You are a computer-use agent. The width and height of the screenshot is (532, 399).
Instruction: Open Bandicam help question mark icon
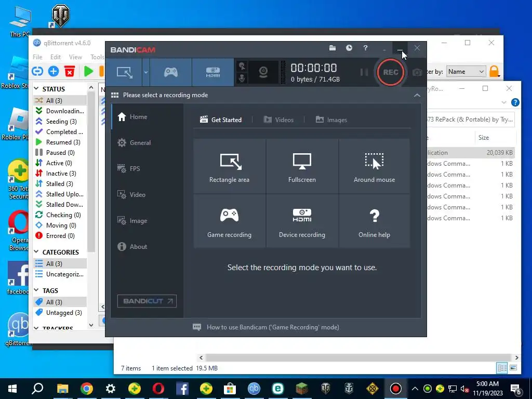(365, 48)
